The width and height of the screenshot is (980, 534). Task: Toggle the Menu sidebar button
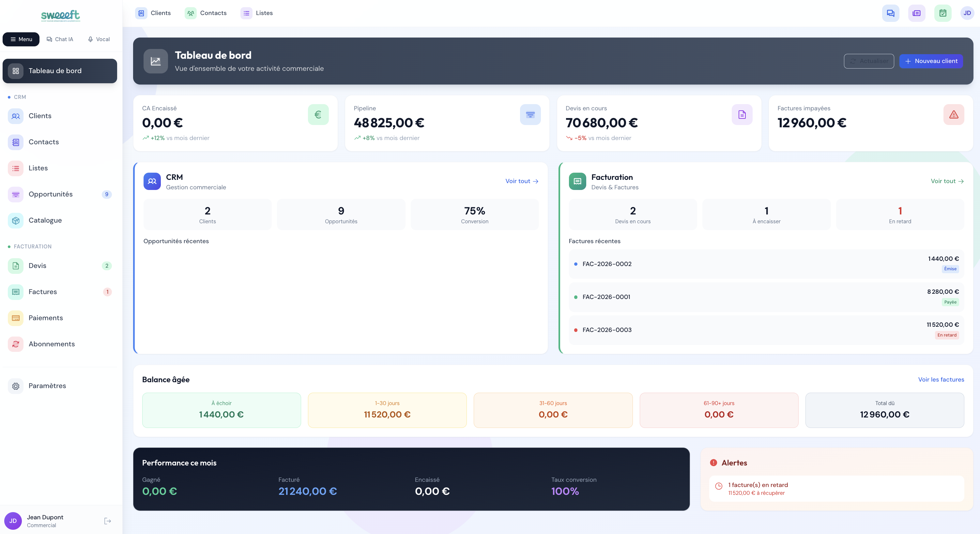pos(21,39)
